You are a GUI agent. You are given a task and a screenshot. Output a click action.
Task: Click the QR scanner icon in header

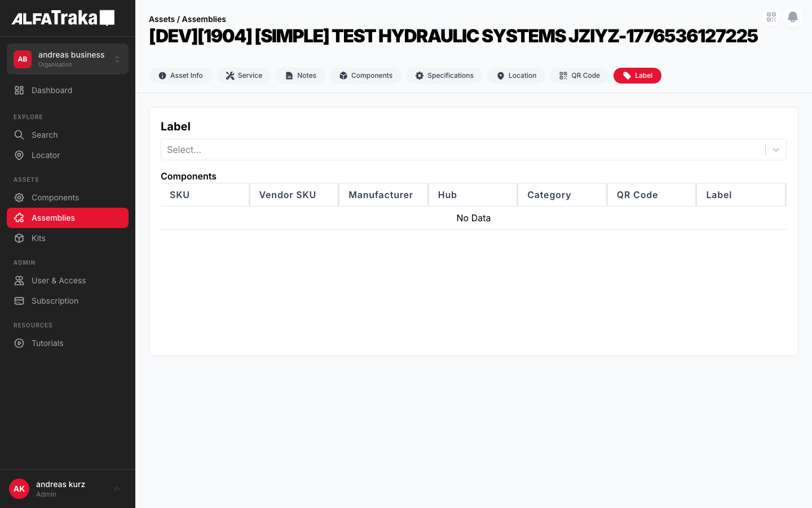point(771,17)
